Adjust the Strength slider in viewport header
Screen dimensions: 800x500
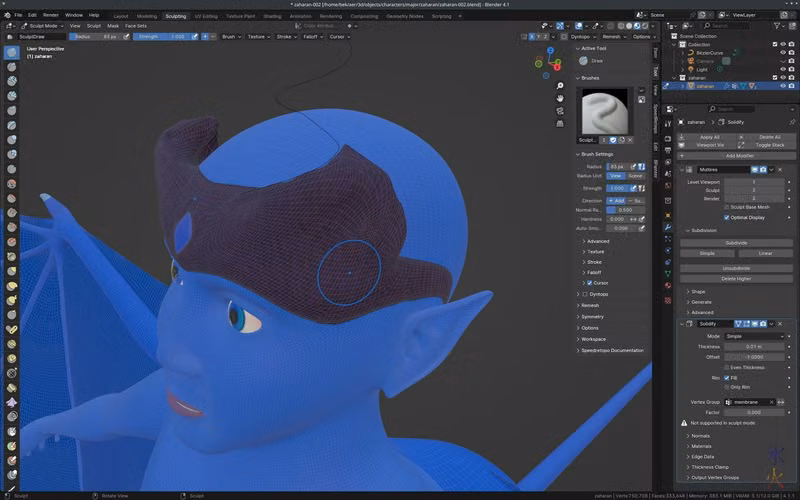click(x=161, y=37)
